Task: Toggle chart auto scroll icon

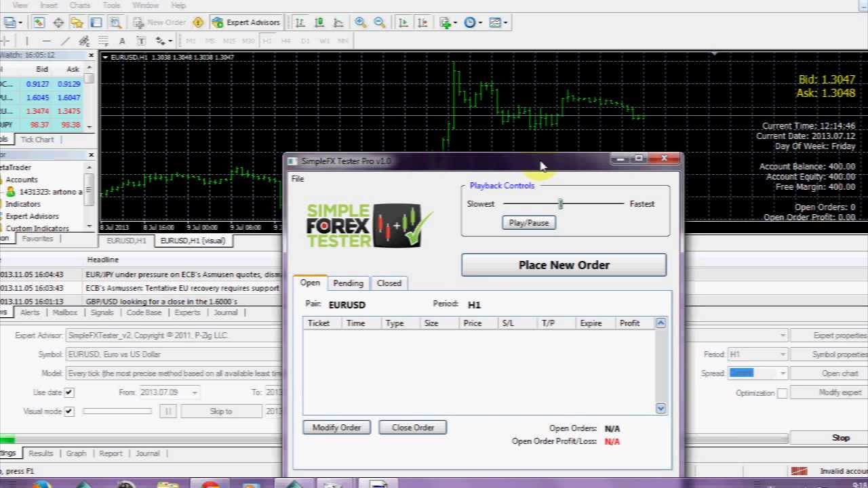Action: click(403, 22)
